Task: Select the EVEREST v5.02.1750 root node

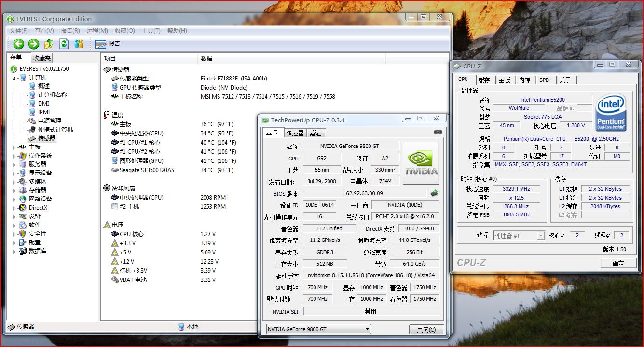Action: (40, 69)
